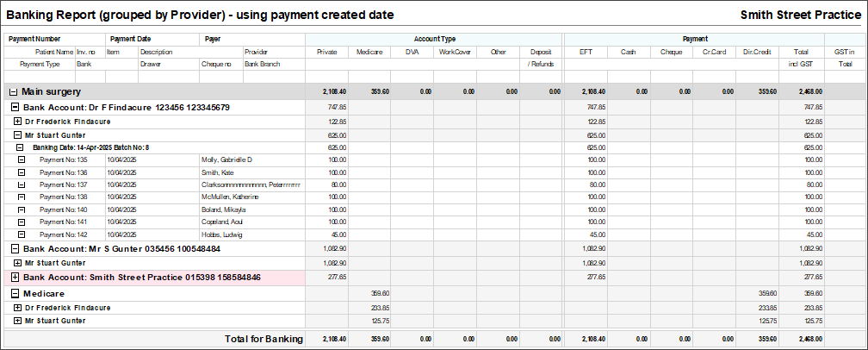The width and height of the screenshot is (868, 350).
Task: Select the Private column header
Action: click(327, 52)
